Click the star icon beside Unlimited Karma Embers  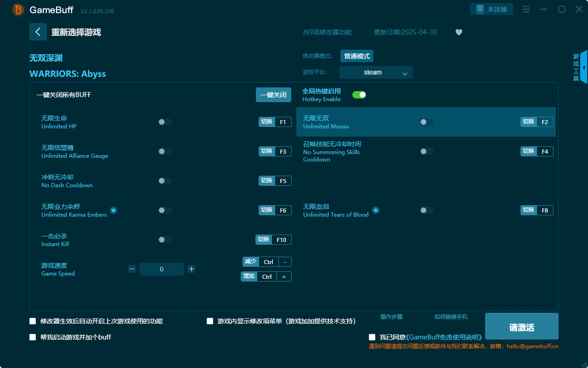pos(113,210)
